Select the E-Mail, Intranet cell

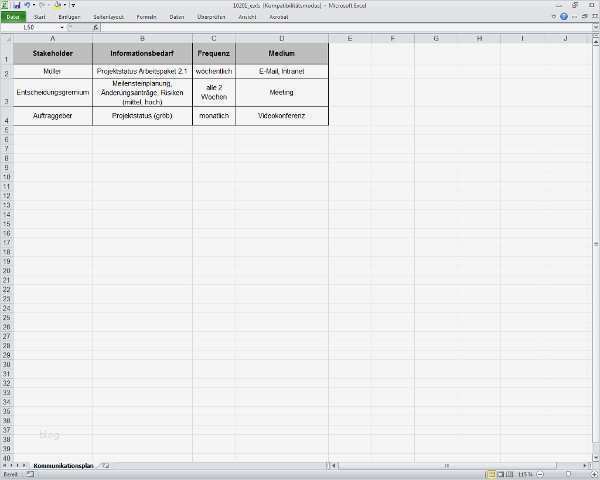(x=282, y=72)
